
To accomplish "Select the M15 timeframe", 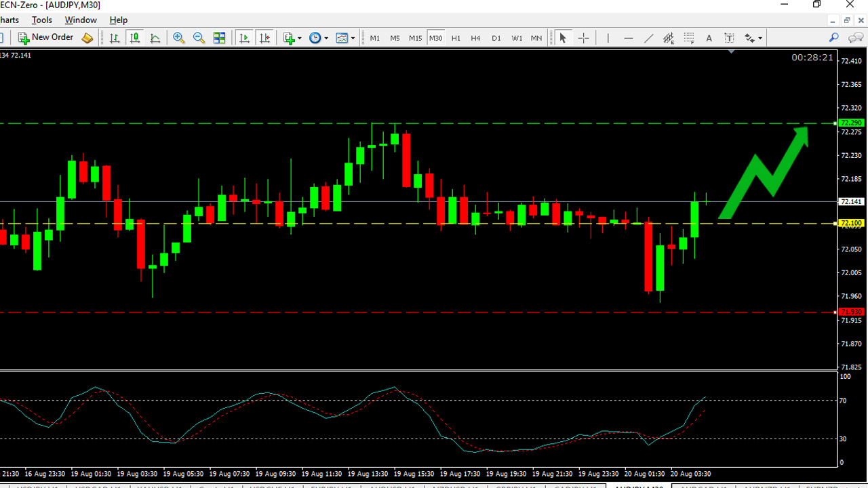I will [416, 38].
